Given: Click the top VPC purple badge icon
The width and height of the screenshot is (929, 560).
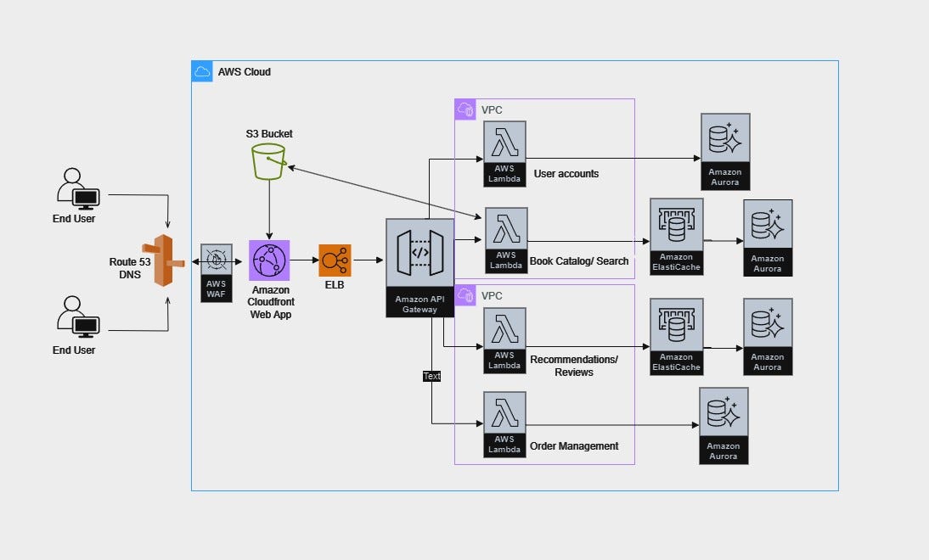Looking at the screenshot, I should [465, 109].
